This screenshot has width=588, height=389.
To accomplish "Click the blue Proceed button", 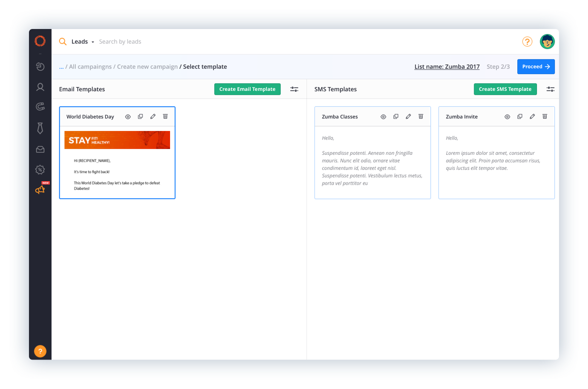I will pyautogui.click(x=536, y=67).
